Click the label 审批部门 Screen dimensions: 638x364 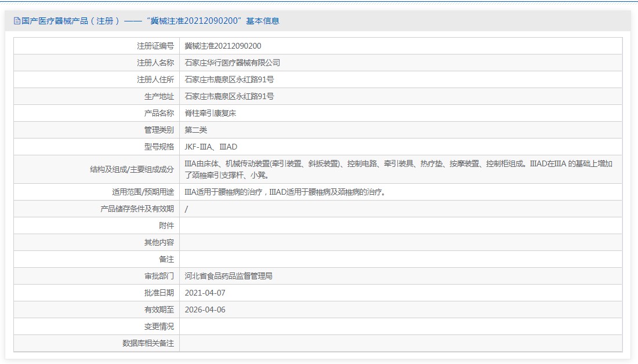pyautogui.click(x=159, y=276)
